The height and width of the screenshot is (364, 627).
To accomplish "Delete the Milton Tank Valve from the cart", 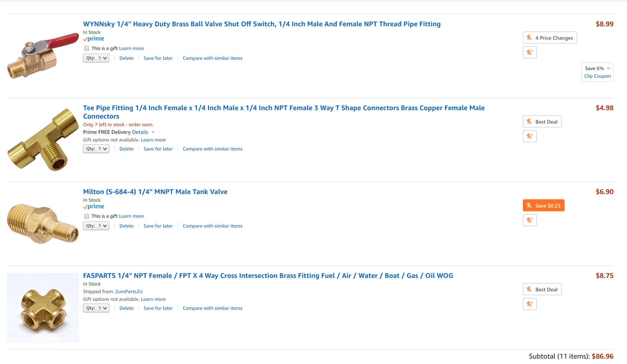I will (126, 226).
